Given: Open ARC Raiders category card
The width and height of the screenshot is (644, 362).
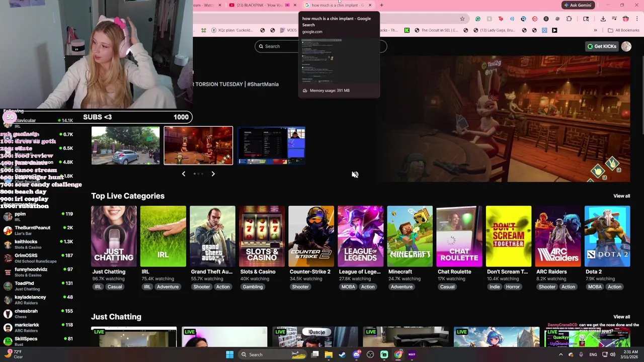Looking at the screenshot, I should point(557,236).
